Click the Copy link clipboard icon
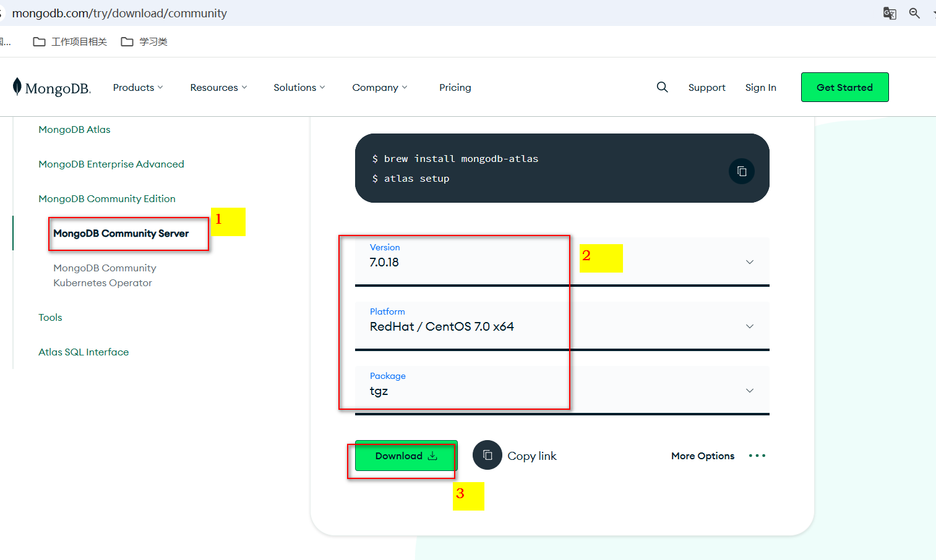 (487, 455)
